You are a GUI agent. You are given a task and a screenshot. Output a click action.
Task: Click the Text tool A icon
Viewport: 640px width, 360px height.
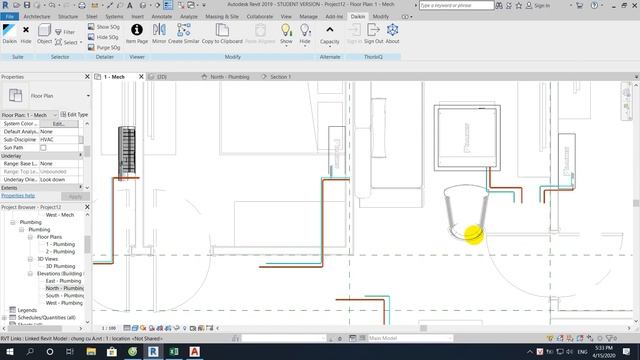point(130,5)
